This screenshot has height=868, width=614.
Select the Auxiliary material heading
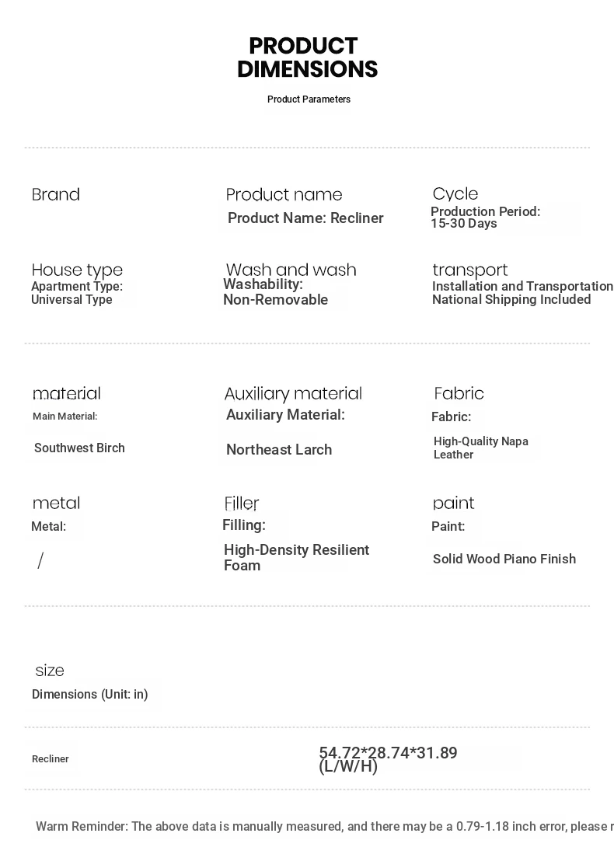coord(293,394)
